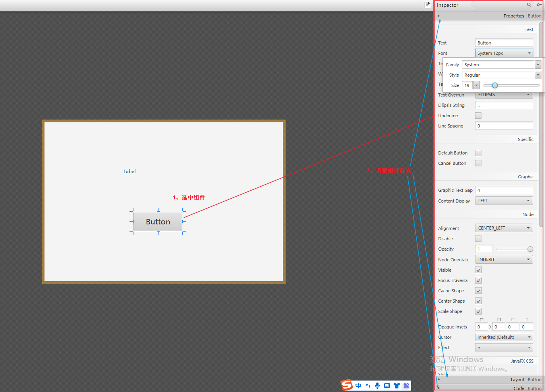The width and height of the screenshot is (545, 392).
Task: Uncheck the Visible checkbox
Action: pos(478,270)
